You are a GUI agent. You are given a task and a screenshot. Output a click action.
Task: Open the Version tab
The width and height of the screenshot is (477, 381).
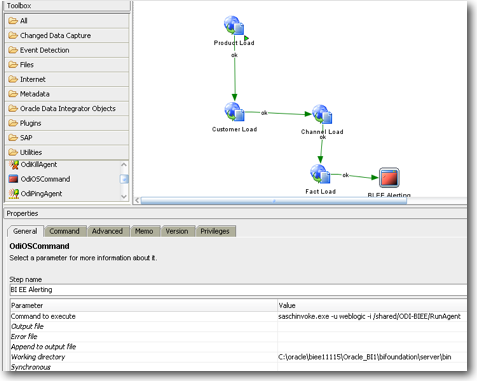point(177,231)
